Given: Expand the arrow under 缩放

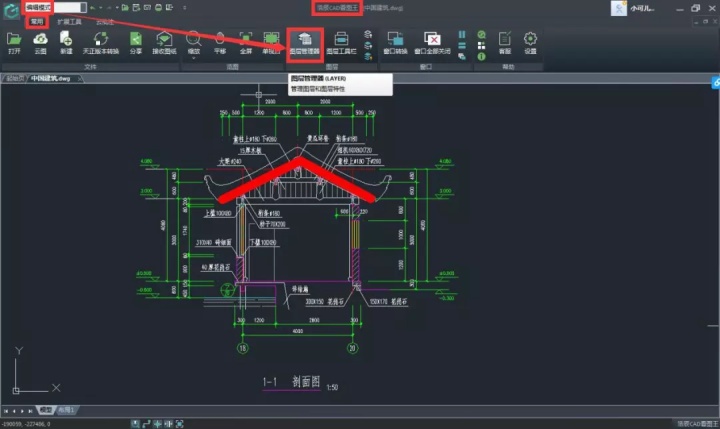Looking at the screenshot, I should point(194,58).
